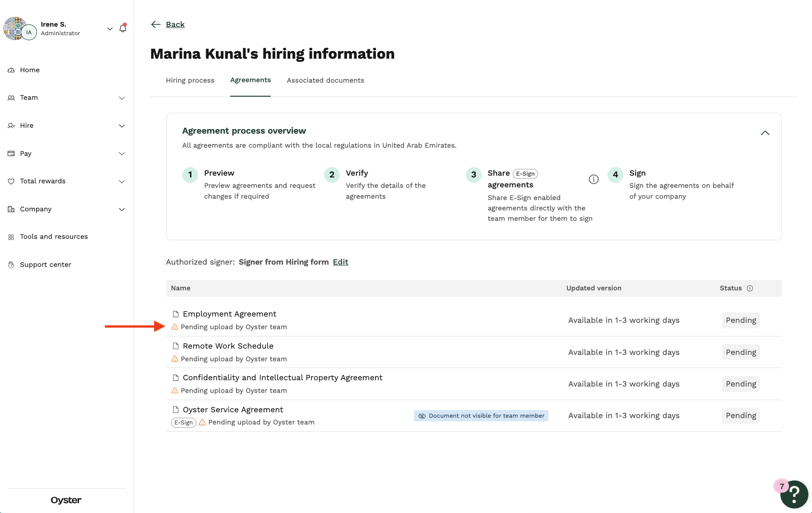Image resolution: width=812 pixels, height=513 pixels.
Task: Expand the Hire menu chevron
Action: [122, 126]
